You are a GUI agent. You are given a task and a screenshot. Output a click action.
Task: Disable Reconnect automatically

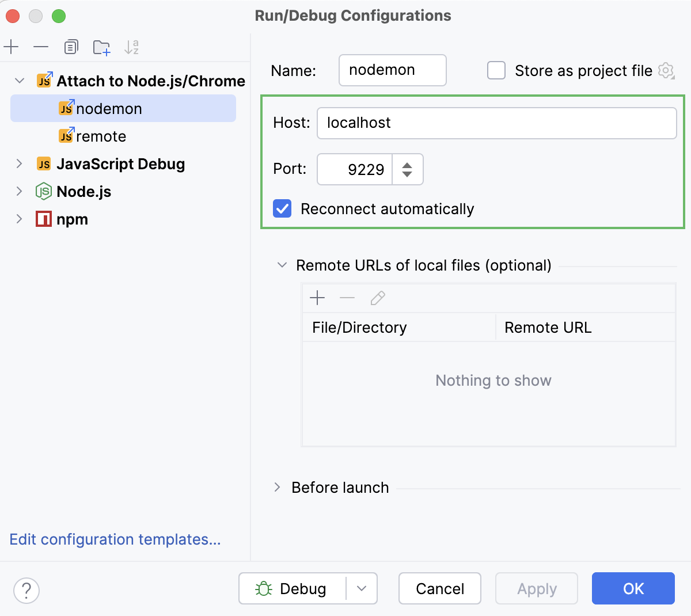point(282,208)
